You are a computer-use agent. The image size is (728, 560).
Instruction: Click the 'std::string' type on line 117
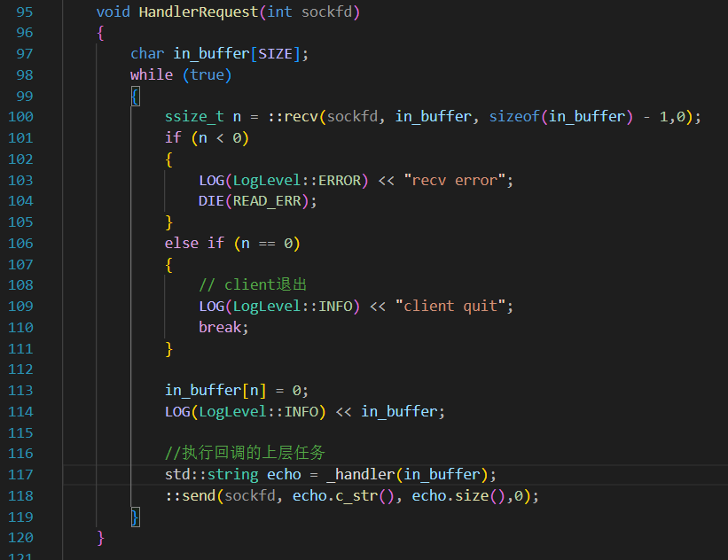tap(211, 475)
